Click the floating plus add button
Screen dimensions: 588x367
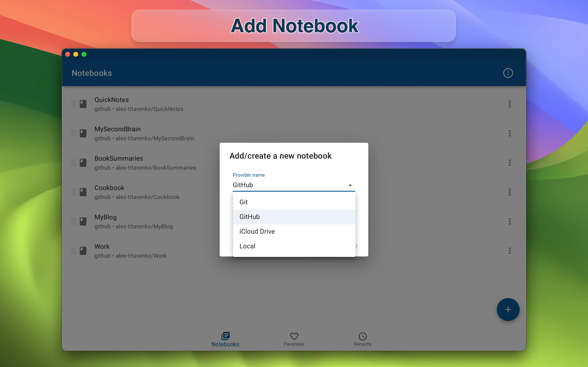click(x=508, y=310)
